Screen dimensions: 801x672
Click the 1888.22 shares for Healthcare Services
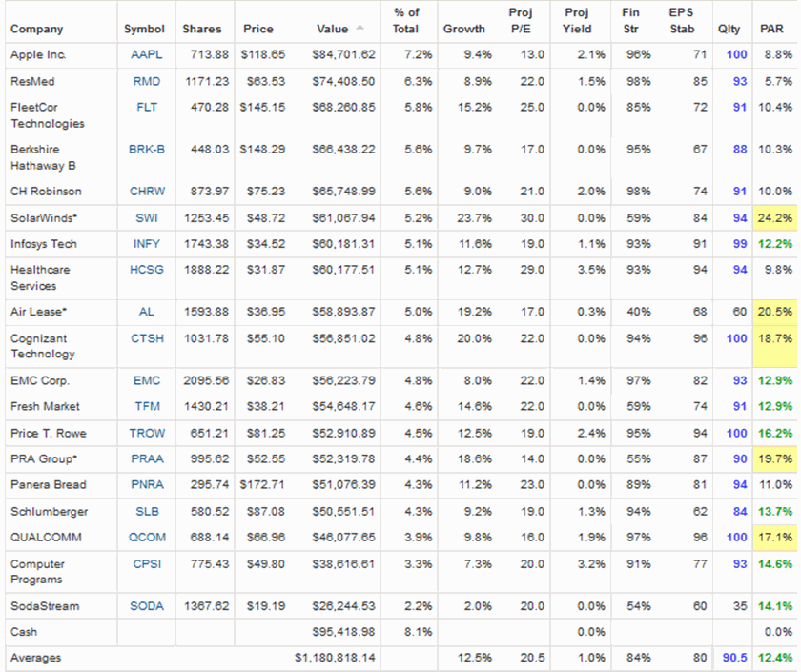click(206, 269)
